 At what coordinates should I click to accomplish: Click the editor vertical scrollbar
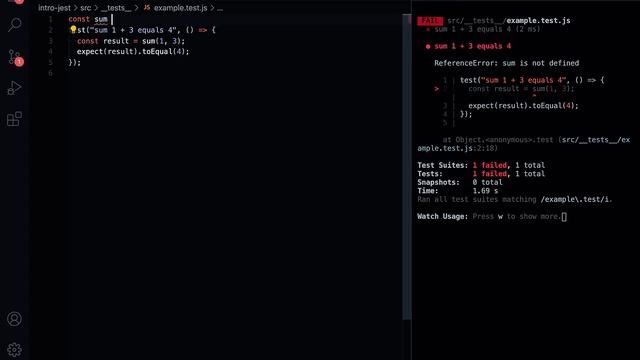(407, 167)
